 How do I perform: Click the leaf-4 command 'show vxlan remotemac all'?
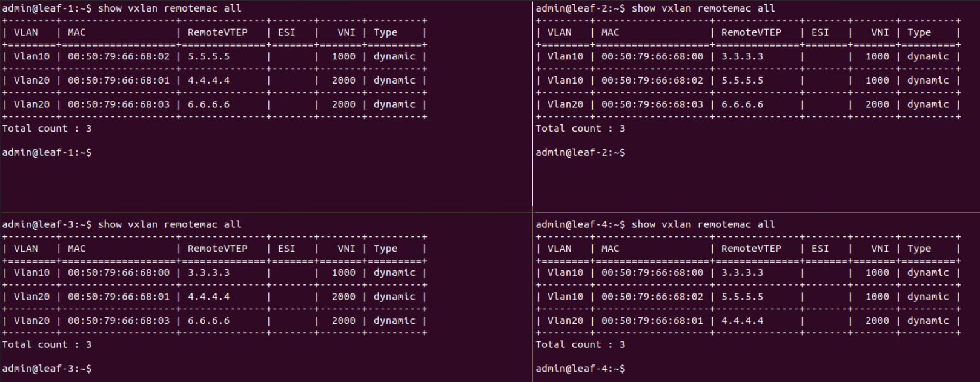coord(703,224)
